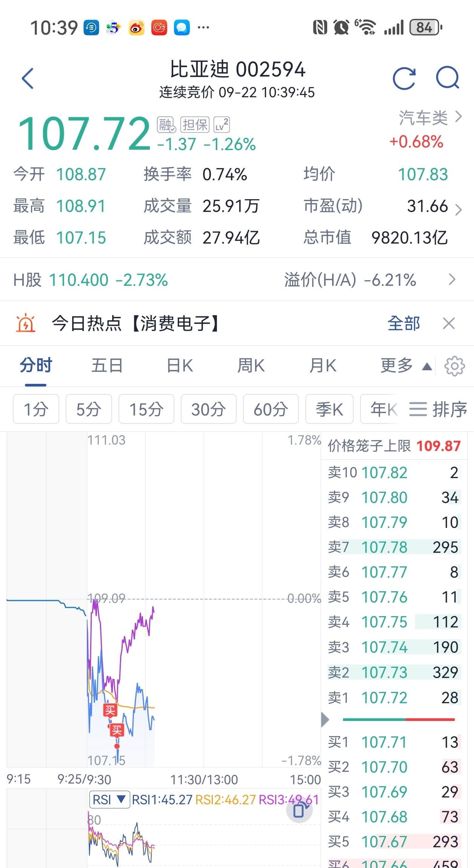This screenshot has height=868, width=474.
Task: Tap the 担保 collateral badge
Action: (x=195, y=125)
